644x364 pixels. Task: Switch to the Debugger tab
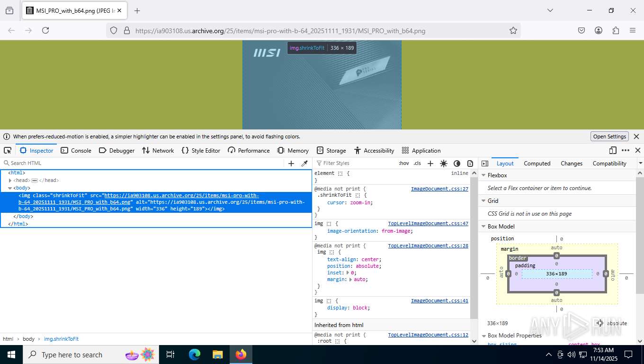(116, 150)
